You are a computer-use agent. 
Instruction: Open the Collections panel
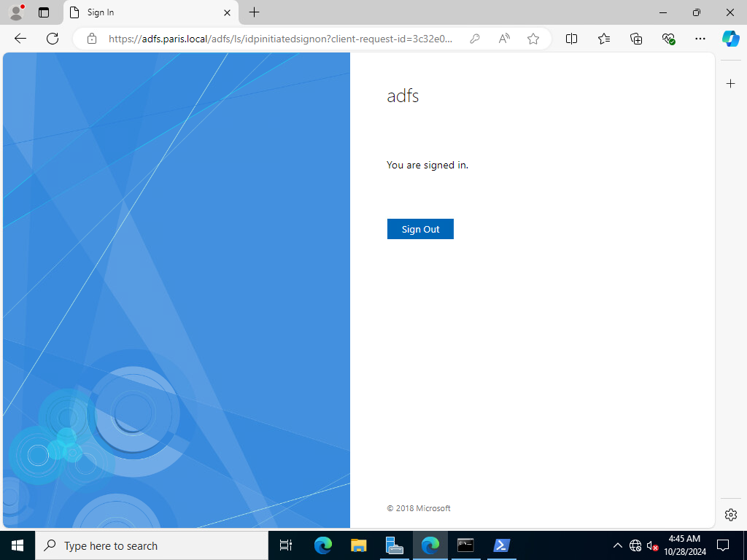tap(636, 39)
